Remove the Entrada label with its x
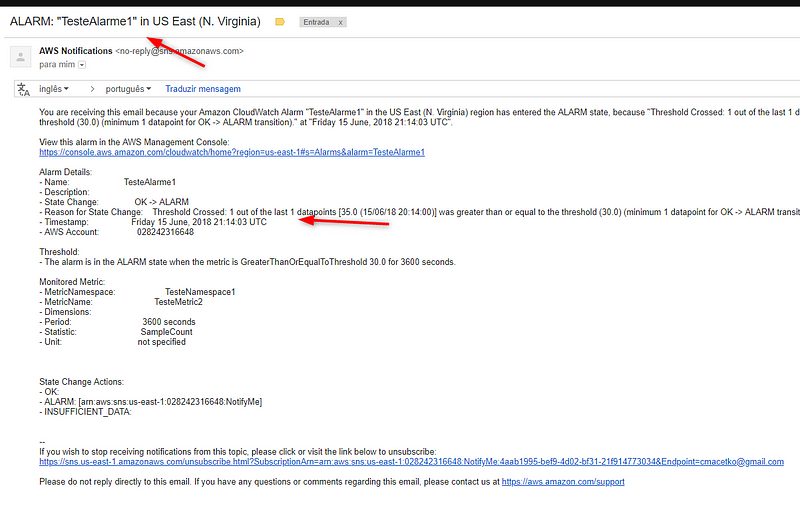The image size is (800, 506). (340, 22)
